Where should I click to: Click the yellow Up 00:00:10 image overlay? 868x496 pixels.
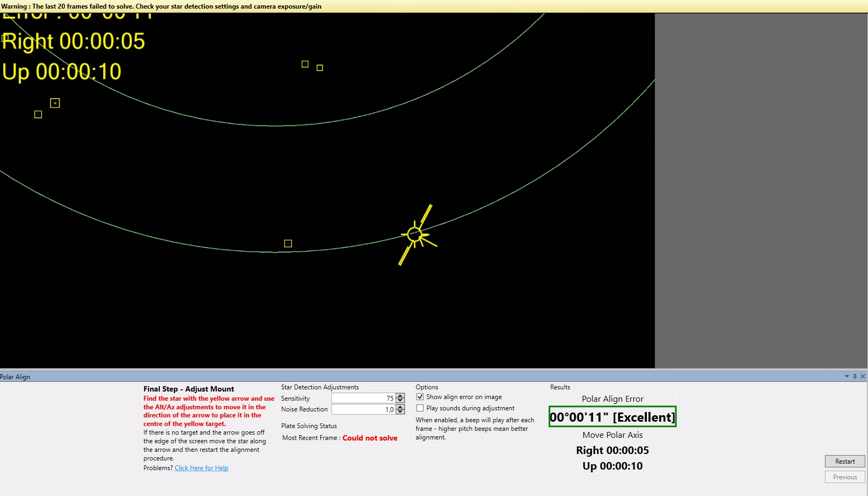(x=62, y=72)
